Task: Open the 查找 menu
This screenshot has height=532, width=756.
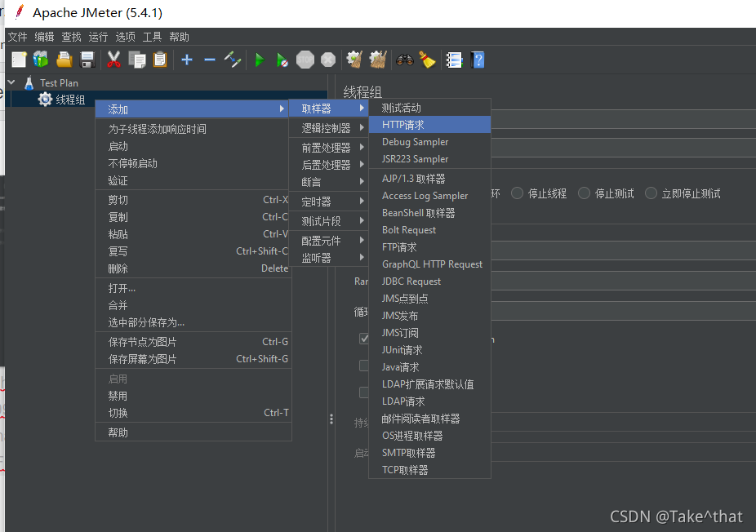Action: pyautogui.click(x=71, y=37)
